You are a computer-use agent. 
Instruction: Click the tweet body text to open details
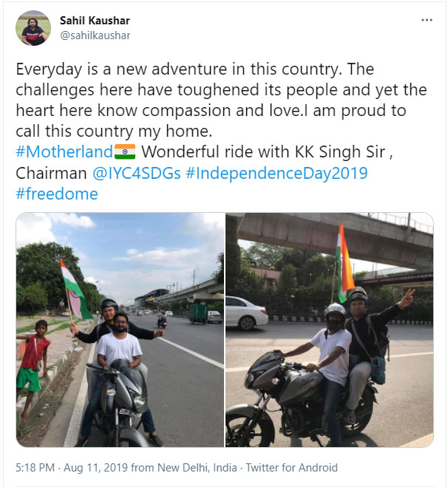tap(221, 100)
